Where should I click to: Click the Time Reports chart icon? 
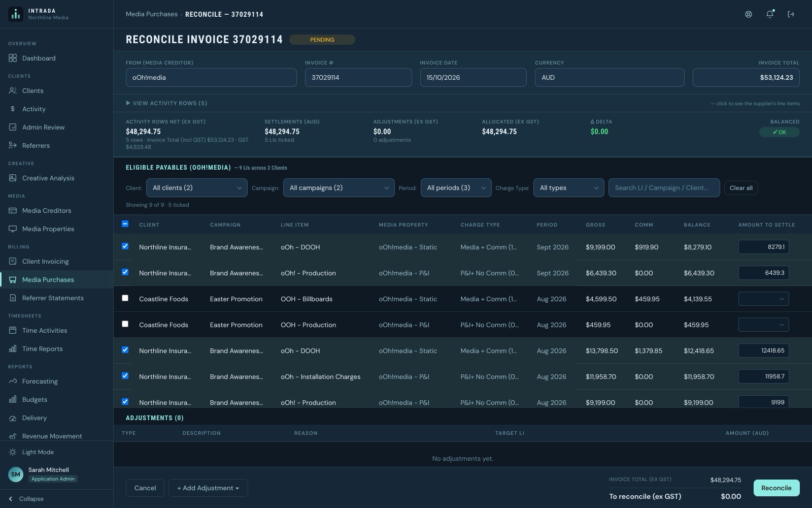tap(13, 348)
